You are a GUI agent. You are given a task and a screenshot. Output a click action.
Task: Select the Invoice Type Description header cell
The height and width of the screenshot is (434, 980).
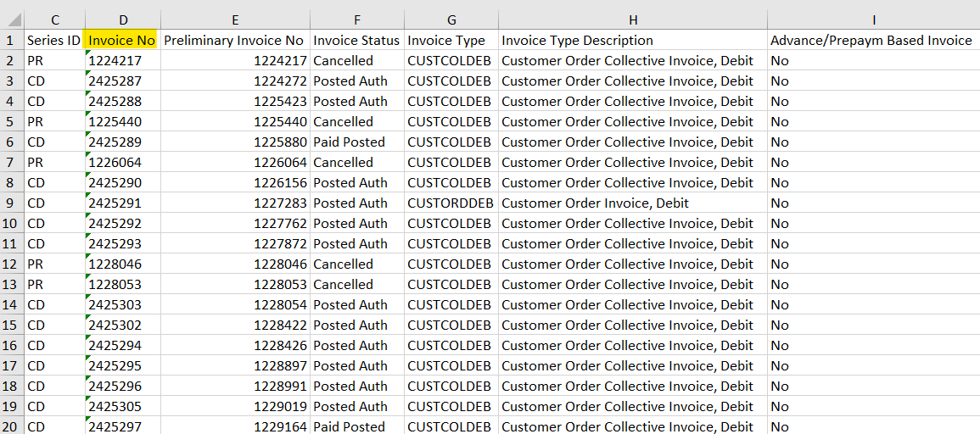pos(577,40)
